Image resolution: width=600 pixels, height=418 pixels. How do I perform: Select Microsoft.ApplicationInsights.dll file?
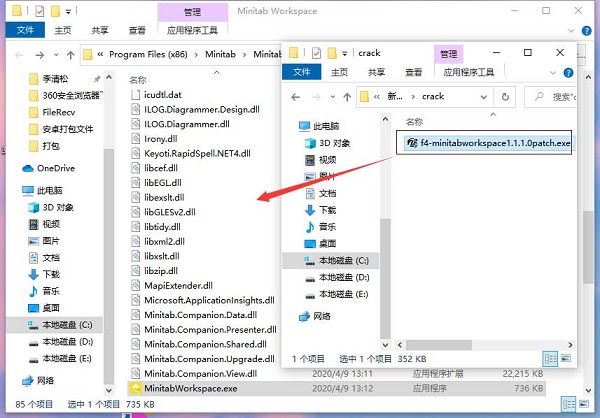[x=202, y=300]
